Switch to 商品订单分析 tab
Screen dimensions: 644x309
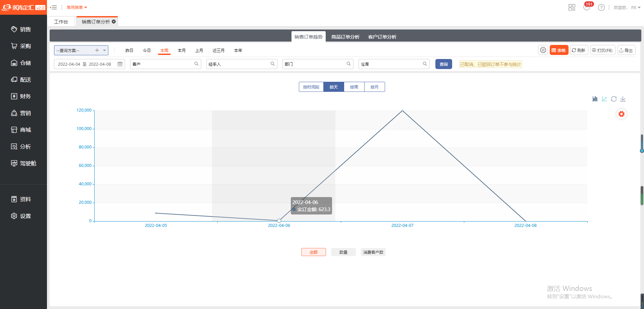tap(345, 37)
